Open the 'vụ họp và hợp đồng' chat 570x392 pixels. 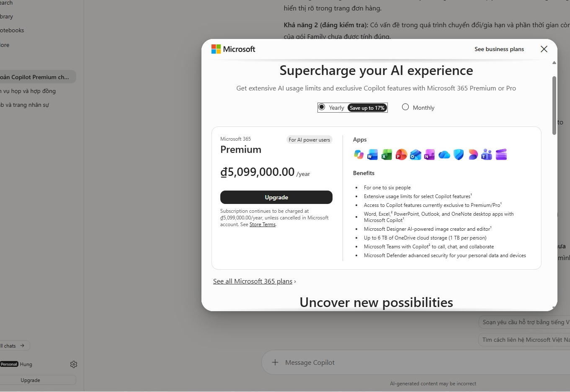click(x=28, y=91)
